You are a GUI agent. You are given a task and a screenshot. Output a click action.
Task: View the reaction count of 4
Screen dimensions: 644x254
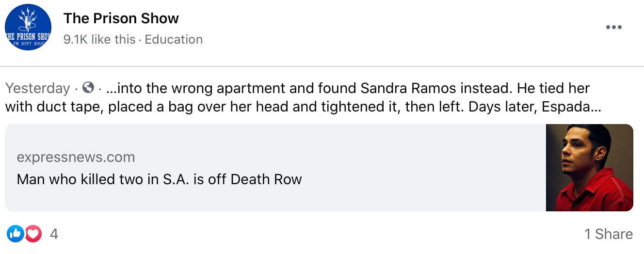pyautogui.click(x=54, y=234)
